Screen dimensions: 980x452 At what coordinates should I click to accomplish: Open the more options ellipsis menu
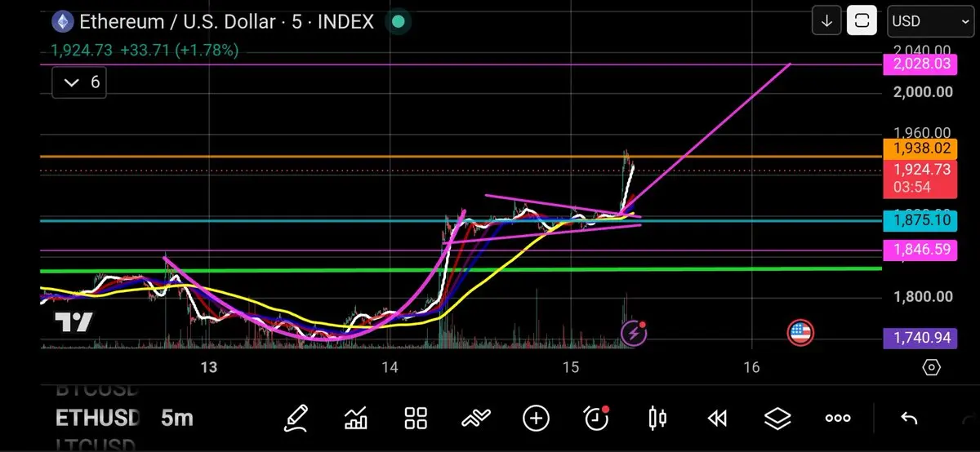coord(838,419)
